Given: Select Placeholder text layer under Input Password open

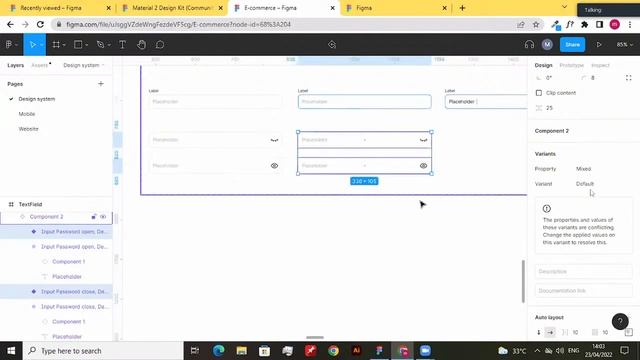Looking at the screenshot, I should click(67, 277).
